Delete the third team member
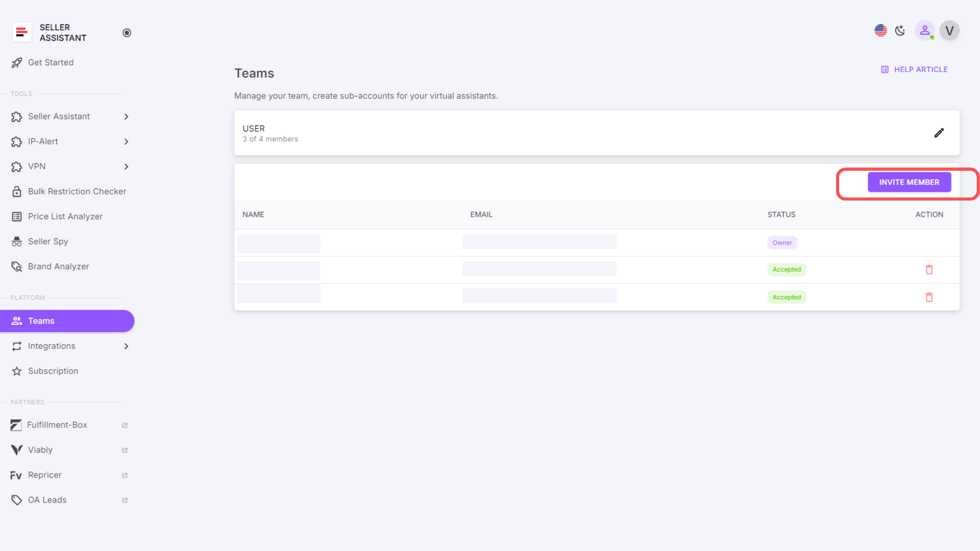 coord(929,297)
